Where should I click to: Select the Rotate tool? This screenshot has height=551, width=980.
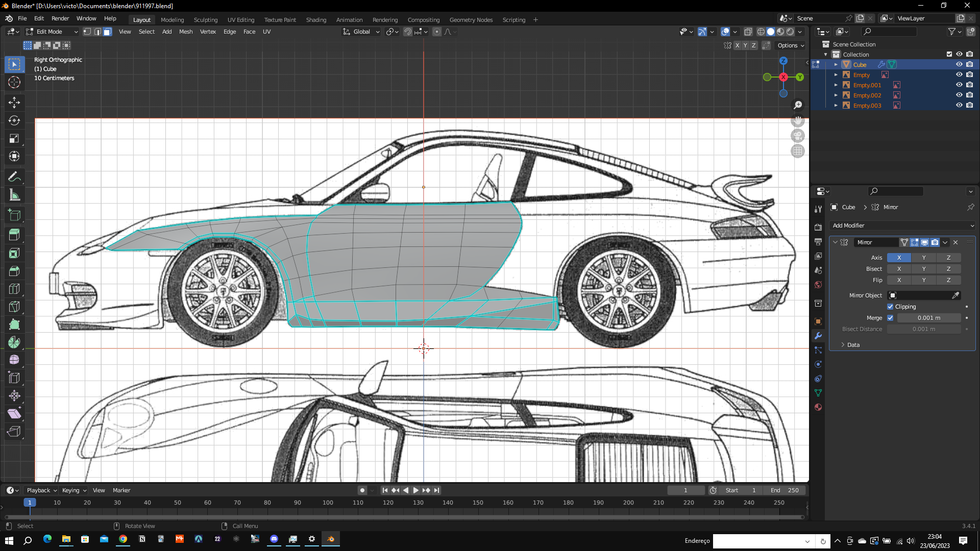point(14,120)
